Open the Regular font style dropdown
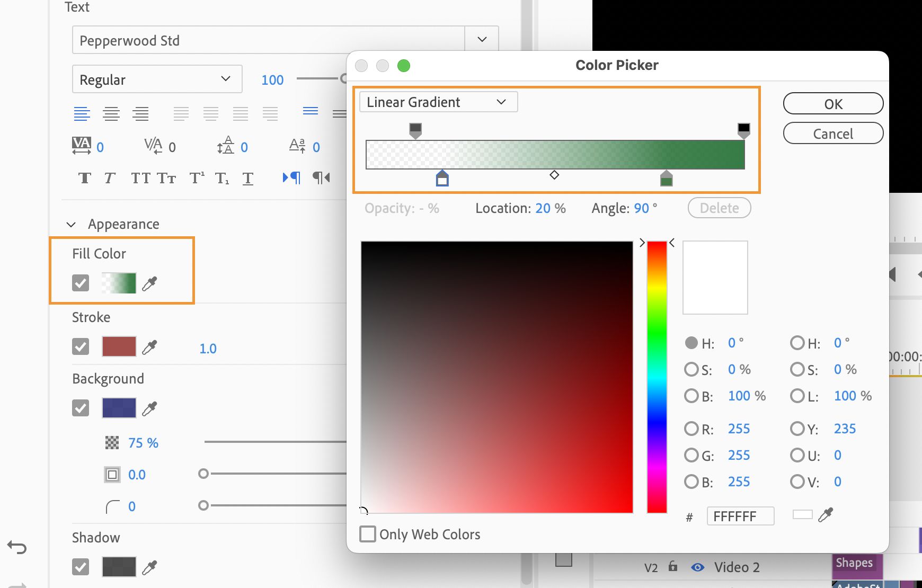 (157, 79)
